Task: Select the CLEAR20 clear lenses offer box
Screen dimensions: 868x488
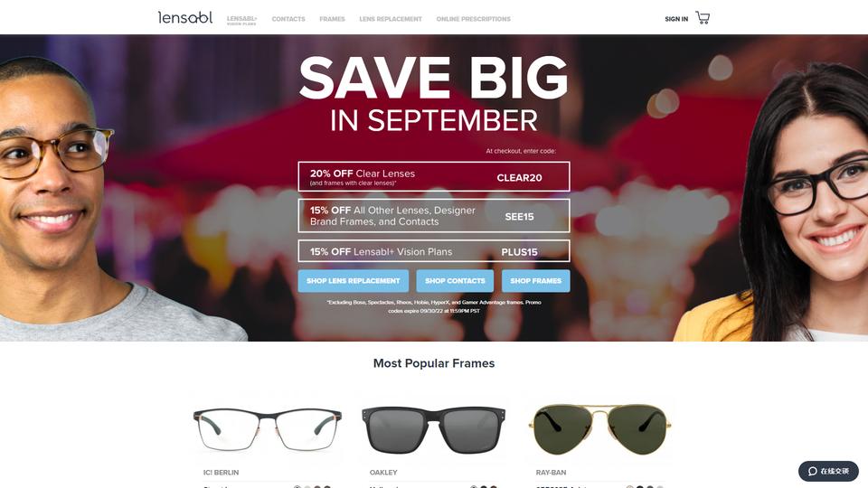Action: point(434,176)
